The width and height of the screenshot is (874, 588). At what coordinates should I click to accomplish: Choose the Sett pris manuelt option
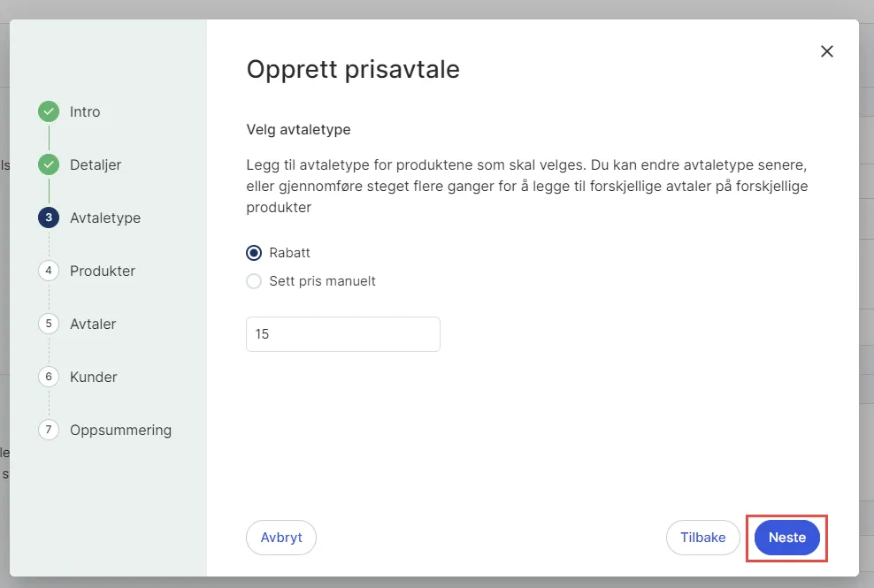click(x=254, y=281)
